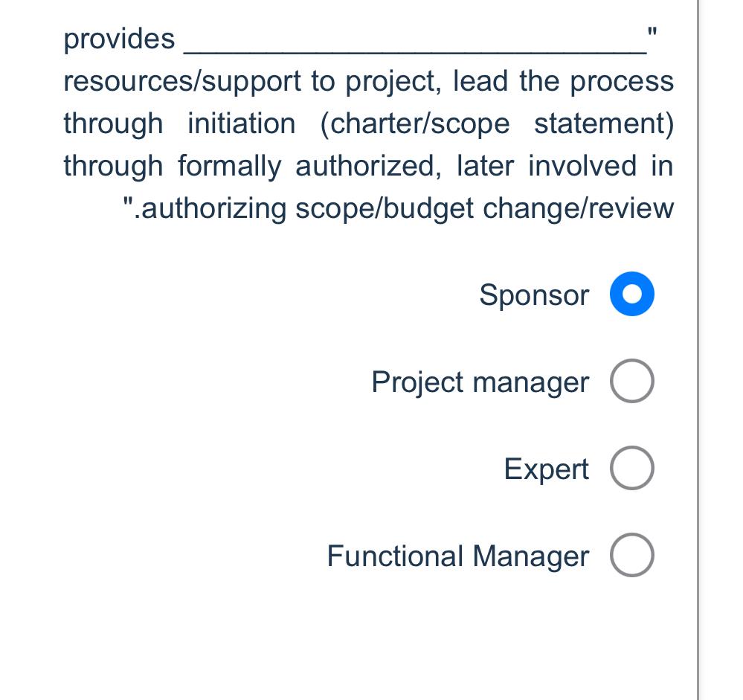Viewport: 743px width, 700px height.
Task: Click the empty circle beside Project manager
Action: [x=631, y=380]
